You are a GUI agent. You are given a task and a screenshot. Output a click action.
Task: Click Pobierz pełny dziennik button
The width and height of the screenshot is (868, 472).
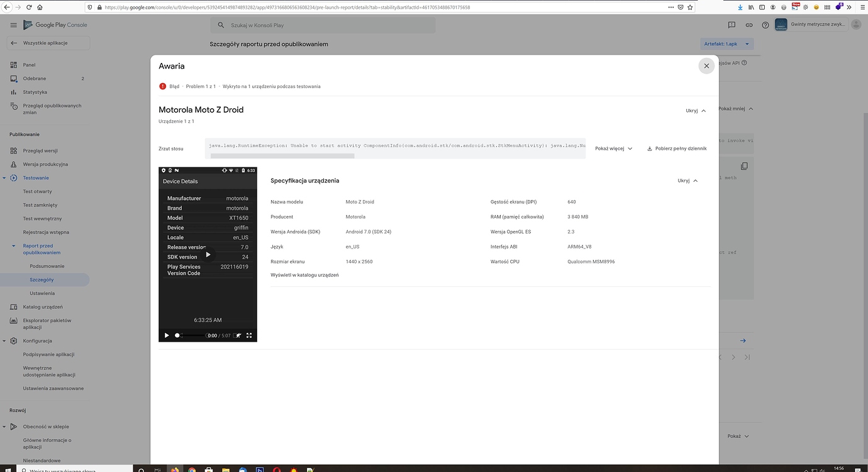677,149
